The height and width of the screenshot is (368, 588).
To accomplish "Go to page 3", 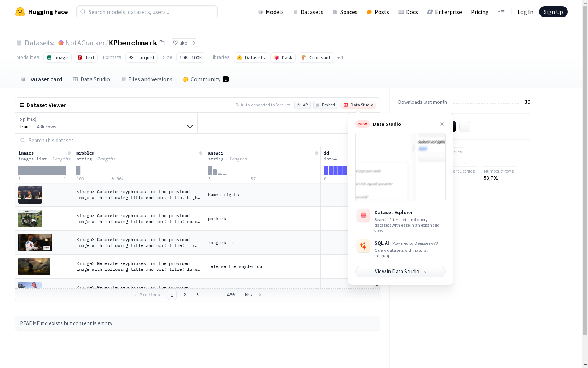I will (x=198, y=295).
